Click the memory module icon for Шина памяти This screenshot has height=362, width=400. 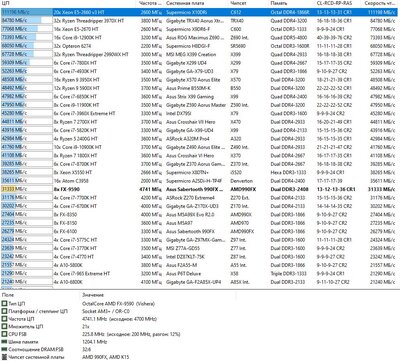(4, 342)
